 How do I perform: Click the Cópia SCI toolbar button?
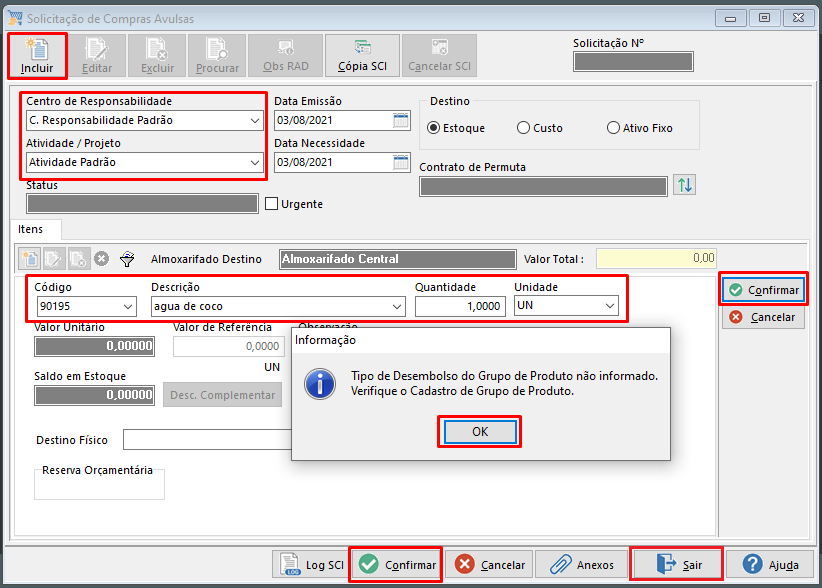click(x=362, y=56)
